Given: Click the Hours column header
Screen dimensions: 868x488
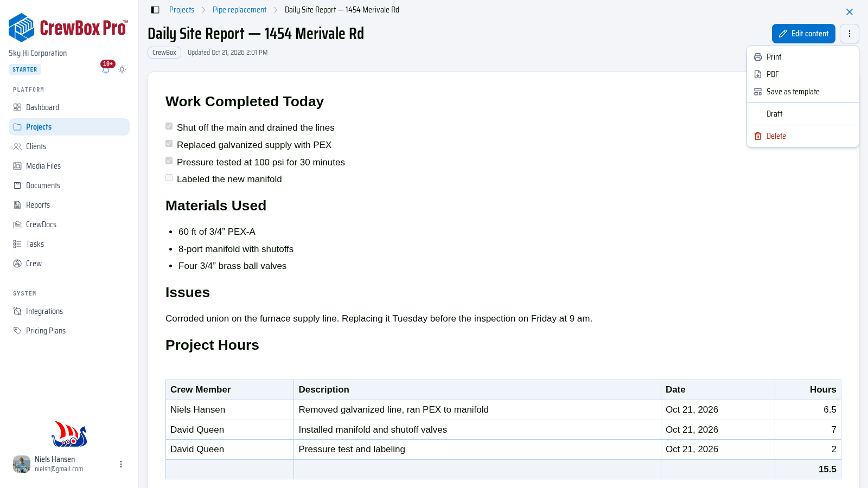Looking at the screenshot, I should pyautogui.click(x=808, y=390).
